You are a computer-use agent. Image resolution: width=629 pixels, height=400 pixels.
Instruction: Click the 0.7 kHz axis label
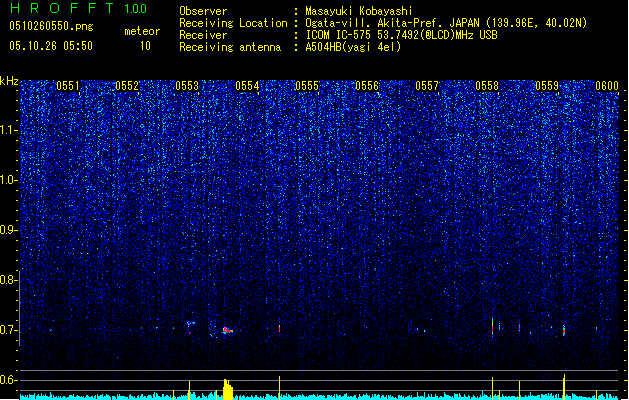[8, 330]
